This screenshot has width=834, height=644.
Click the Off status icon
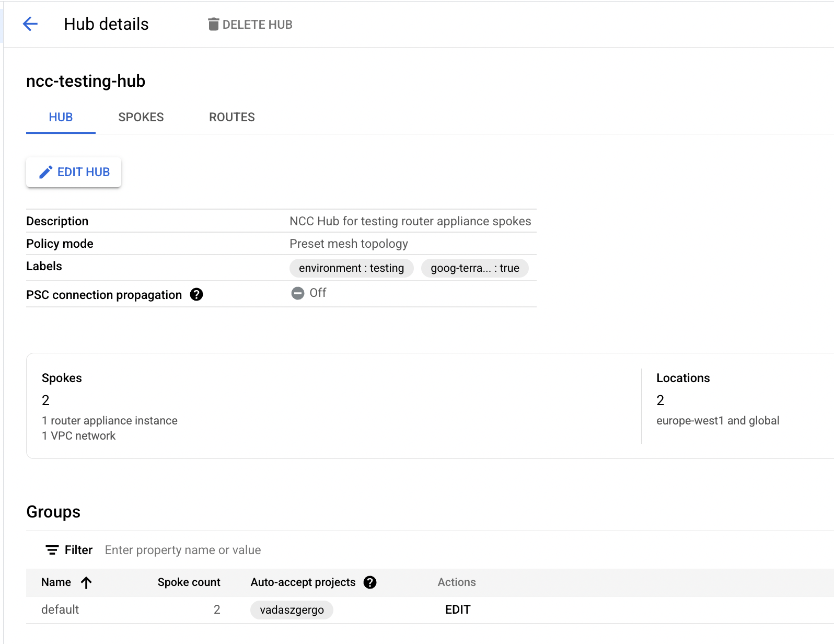click(298, 293)
